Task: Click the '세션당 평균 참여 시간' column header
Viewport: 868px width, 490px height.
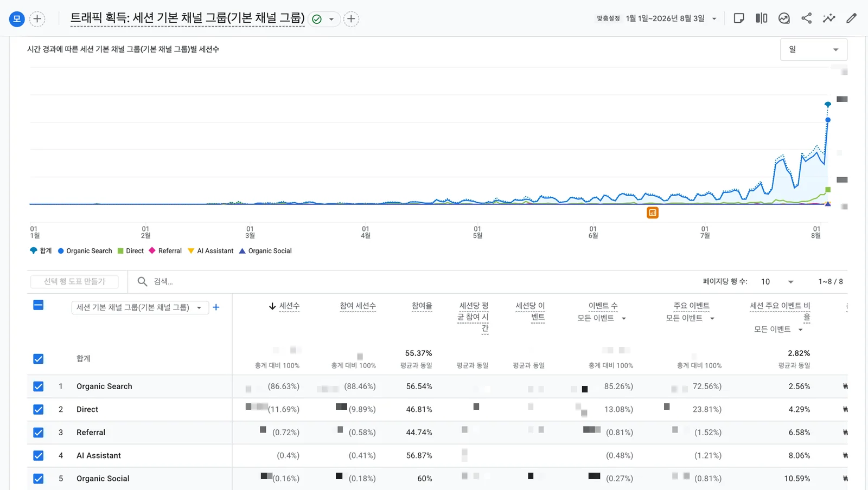Action: (x=474, y=317)
